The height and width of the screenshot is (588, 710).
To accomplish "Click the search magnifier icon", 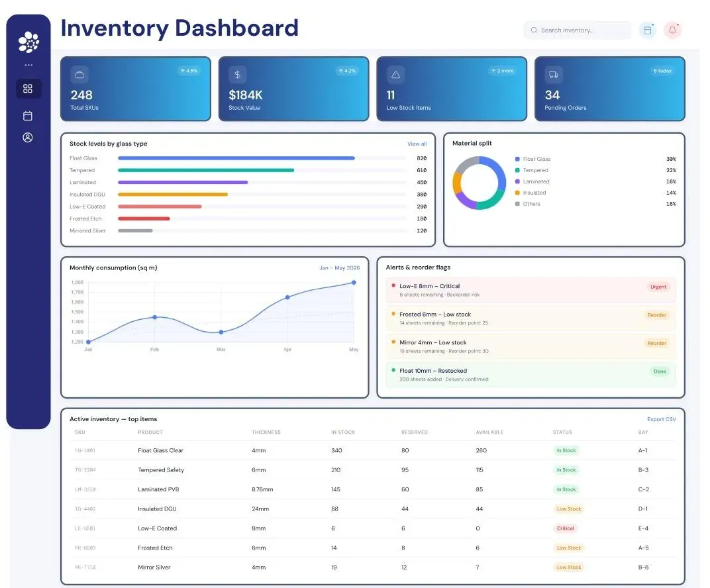I will point(534,30).
